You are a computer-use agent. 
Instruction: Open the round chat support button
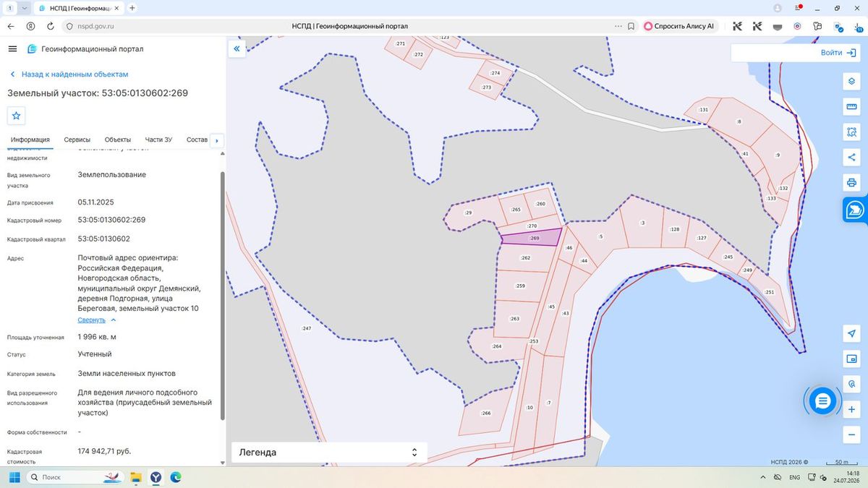pyautogui.click(x=822, y=401)
